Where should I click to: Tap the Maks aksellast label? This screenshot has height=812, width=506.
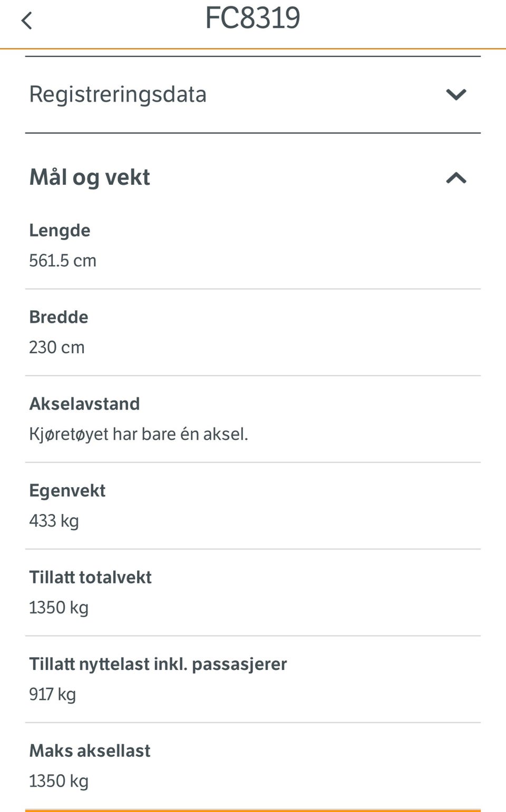click(90, 750)
